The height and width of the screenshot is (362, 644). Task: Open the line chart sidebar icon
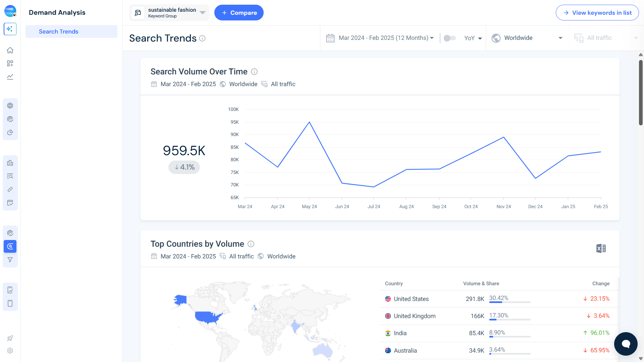[10, 77]
